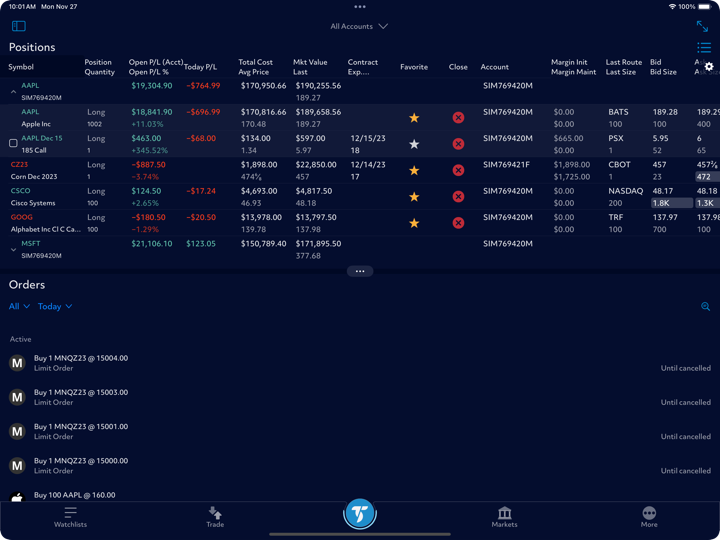Collapse the AAPL position group
This screenshot has height=540, width=720.
[13, 92]
